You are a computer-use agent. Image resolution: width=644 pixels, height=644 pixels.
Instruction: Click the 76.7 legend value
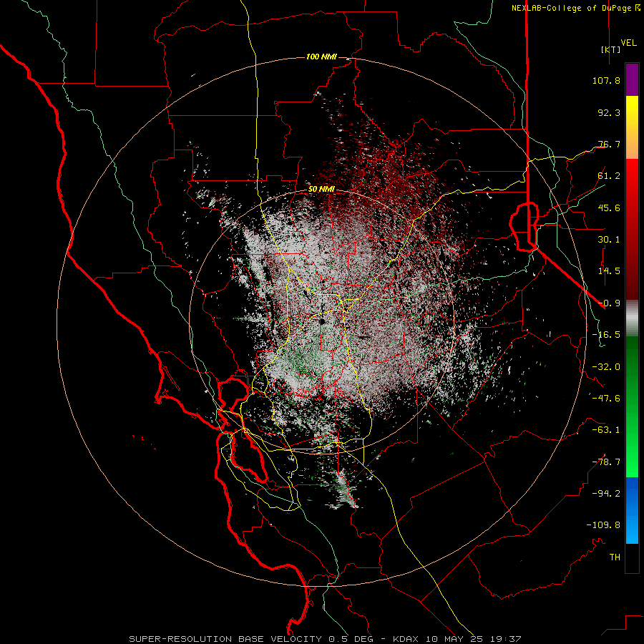(609, 144)
